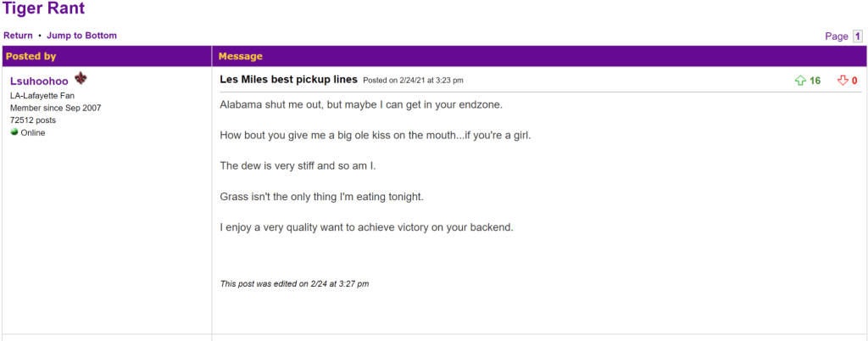Click the "Page" label near pagination

click(x=837, y=36)
